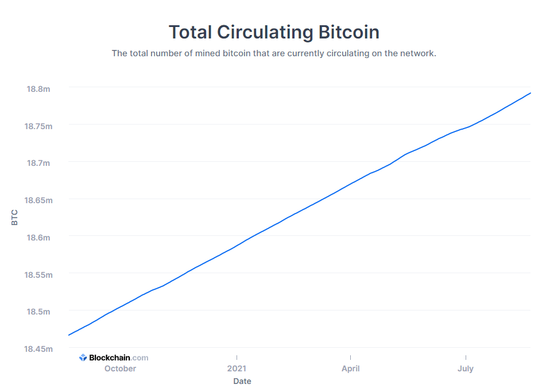This screenshot has height=392, width=550.
Task: Click the tick mark above July
Action: (x=466, y=357)
